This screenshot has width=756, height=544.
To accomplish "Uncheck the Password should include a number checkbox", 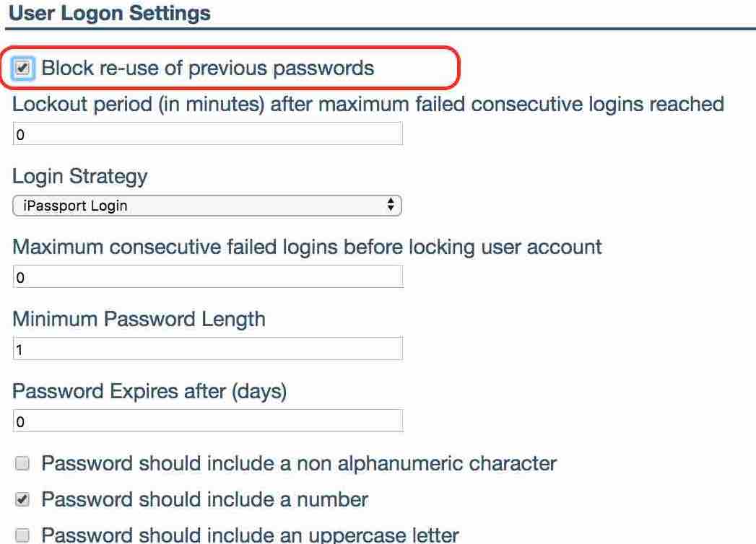I will coord(22,500).
